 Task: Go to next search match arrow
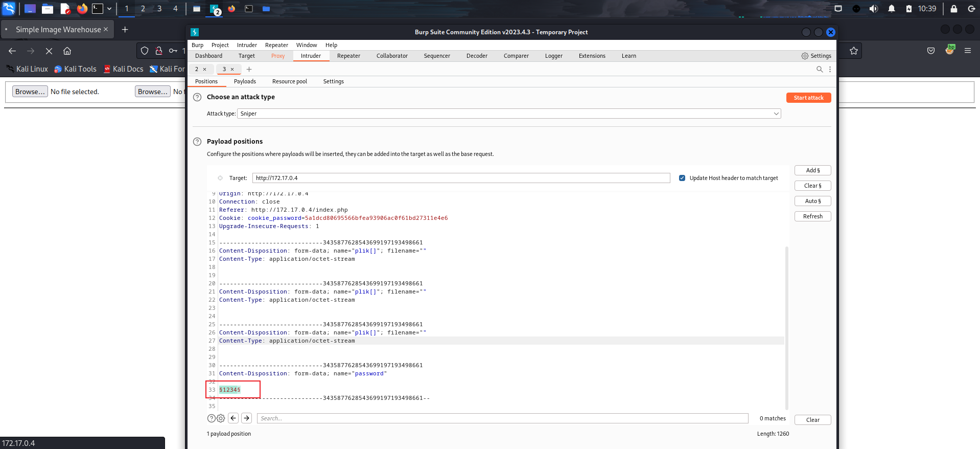(x=247, y=418)
